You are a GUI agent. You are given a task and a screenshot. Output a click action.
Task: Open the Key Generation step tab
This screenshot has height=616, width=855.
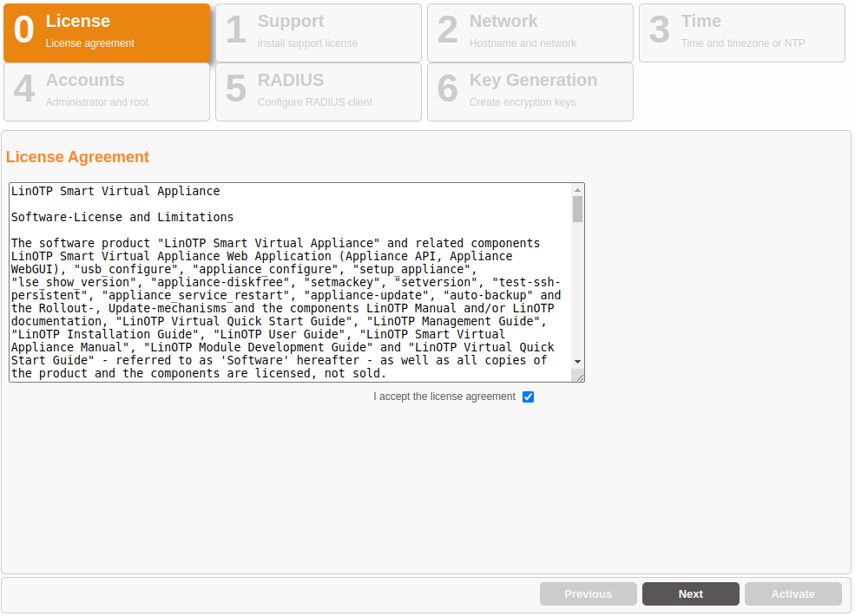(x=529, y=91)
